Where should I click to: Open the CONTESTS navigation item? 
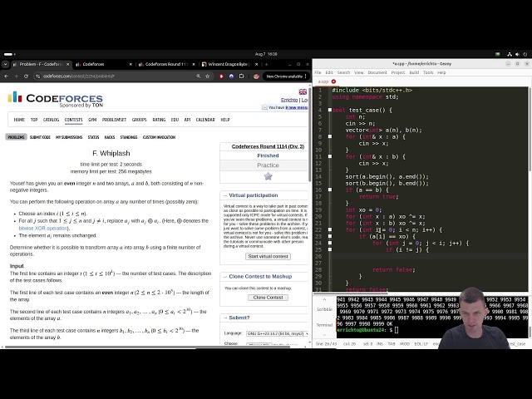tap(74, 120)
